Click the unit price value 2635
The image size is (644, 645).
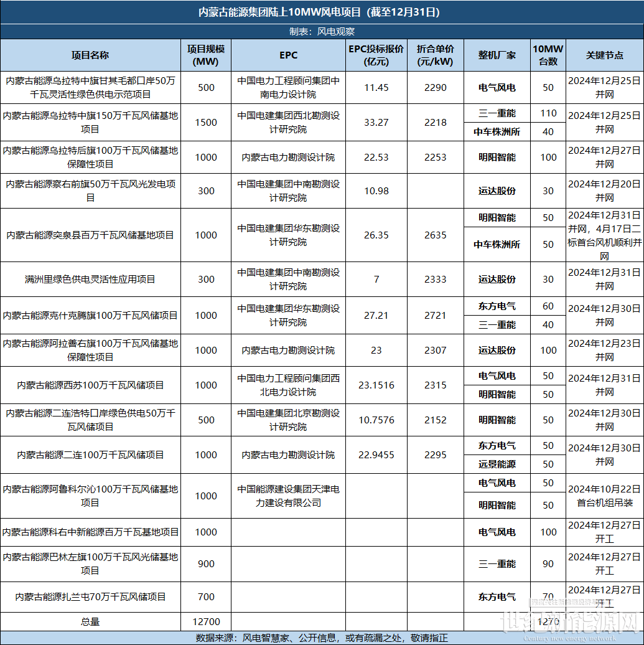coord(436,235)
